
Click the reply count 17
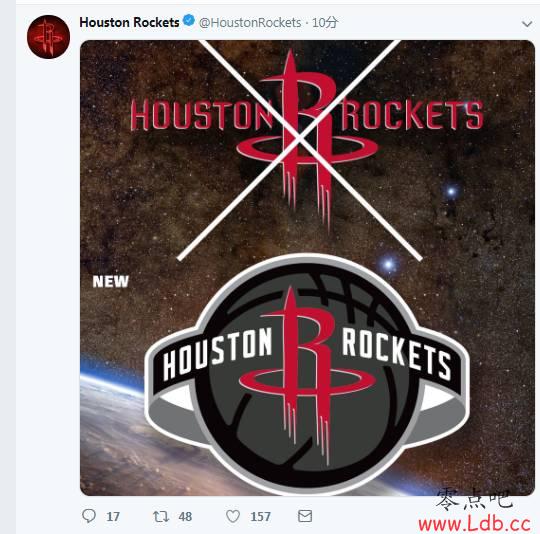click(113, 517)
